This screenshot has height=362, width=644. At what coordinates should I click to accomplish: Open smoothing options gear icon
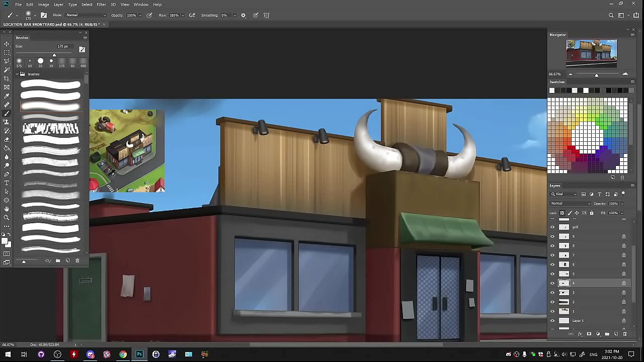coord(244,15)
